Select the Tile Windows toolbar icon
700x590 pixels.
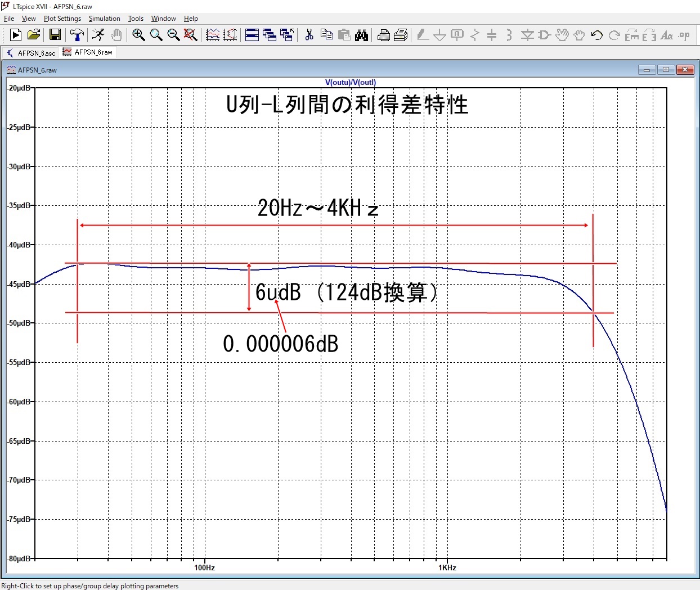[x=252, y=35]
